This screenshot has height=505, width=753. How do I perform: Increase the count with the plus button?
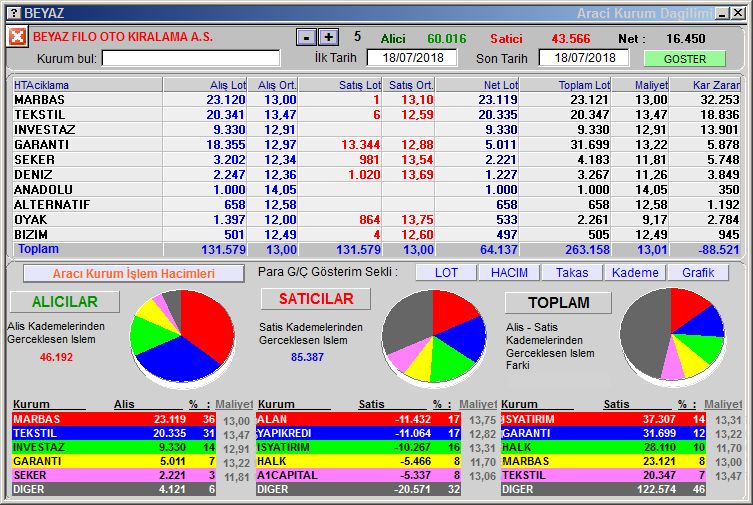(x=328, y=37)
